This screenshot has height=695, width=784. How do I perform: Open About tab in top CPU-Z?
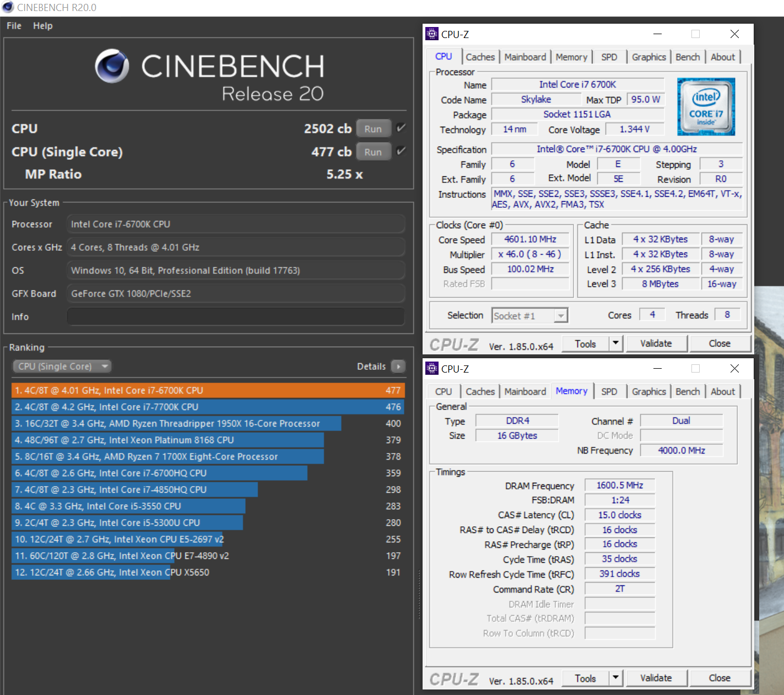click(x=723, y=57)
